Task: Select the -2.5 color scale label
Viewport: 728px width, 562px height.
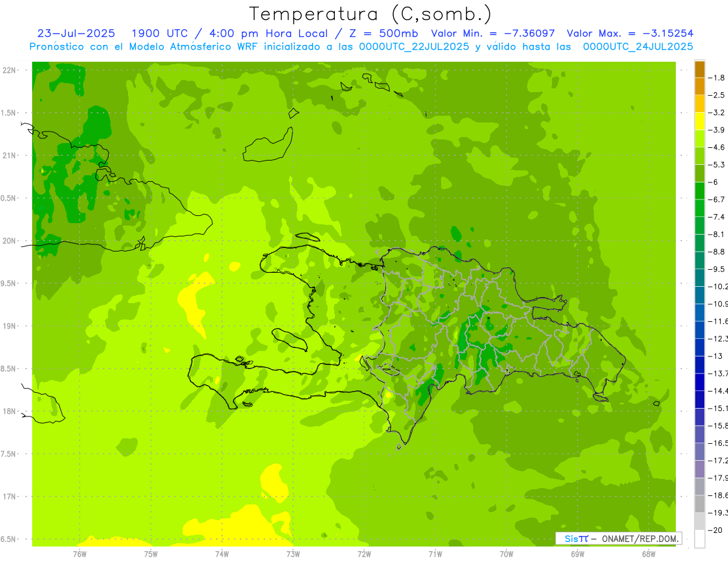Action: [718, 95]
